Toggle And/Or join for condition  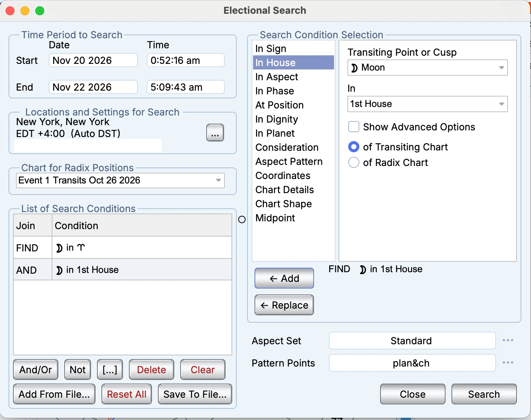36,369
